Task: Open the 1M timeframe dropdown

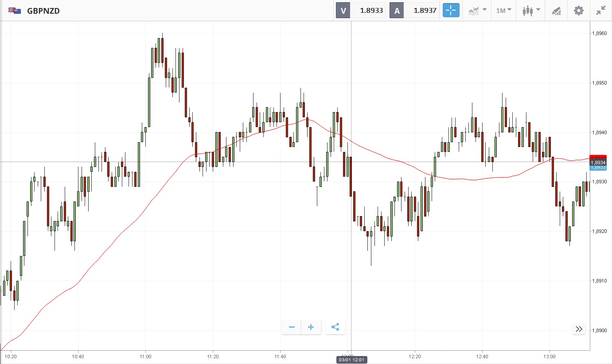Action: [x=503, y=11]
